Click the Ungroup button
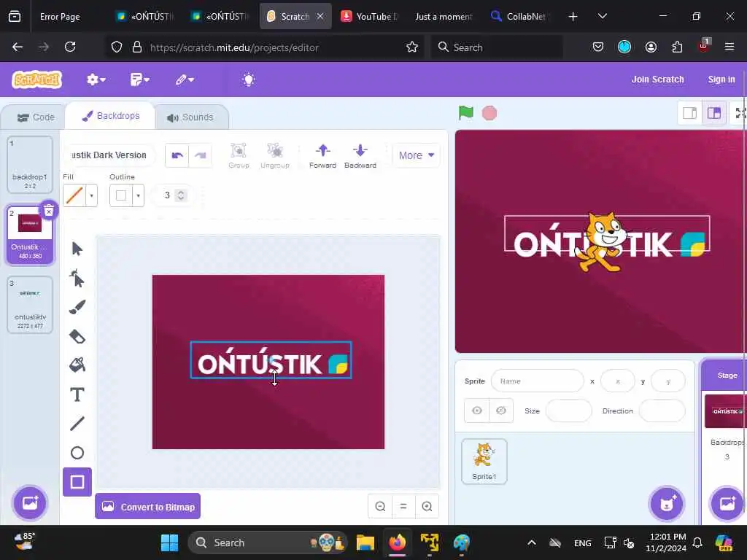 [x=275, y=156]
